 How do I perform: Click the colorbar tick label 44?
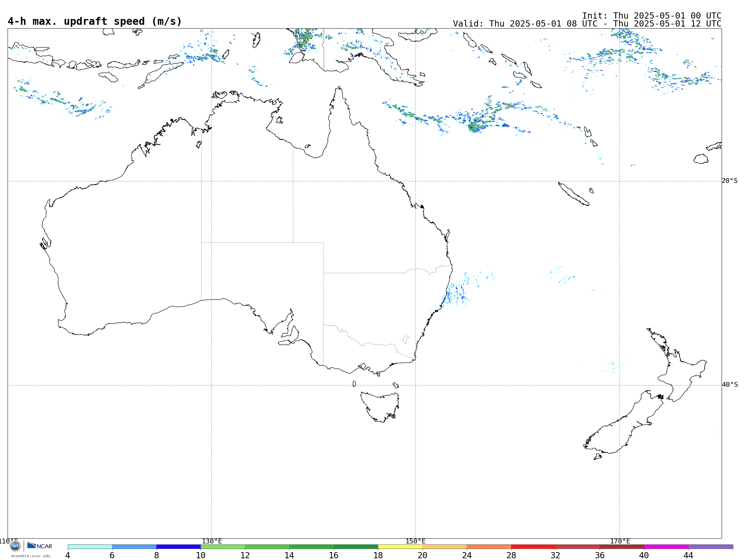coord(688,555)
